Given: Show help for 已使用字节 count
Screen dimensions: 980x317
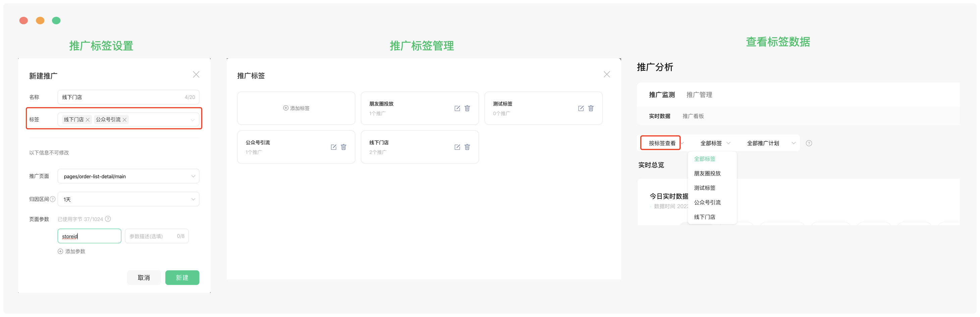Looking at the screenshot, I should pyautogui.click(x=108, y=219).
